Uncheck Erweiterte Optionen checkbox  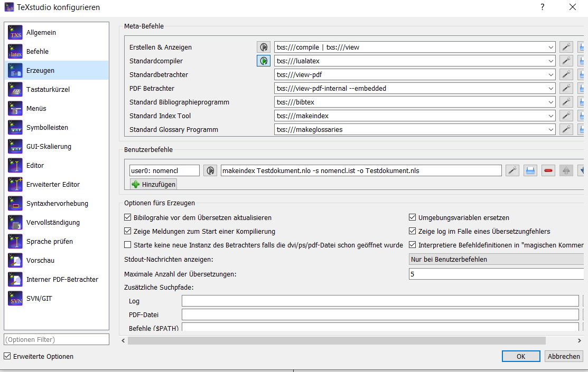pyautogui.click(x=7, y=356)
